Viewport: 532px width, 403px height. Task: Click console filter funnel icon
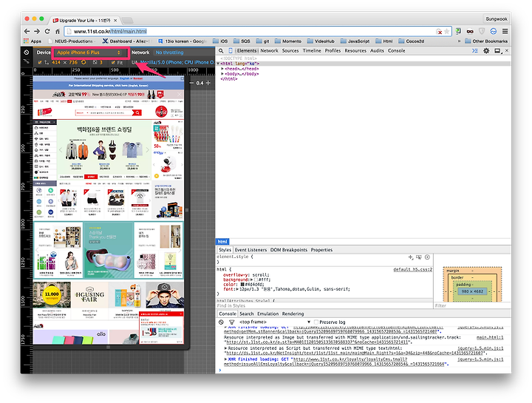pyautogui.click(x=232, y=322)
